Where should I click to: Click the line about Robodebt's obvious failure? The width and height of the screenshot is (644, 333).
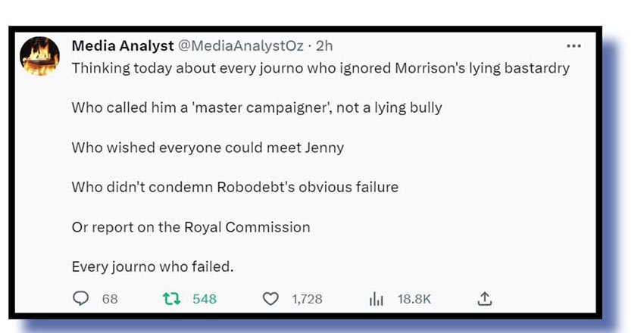[235, 187]
